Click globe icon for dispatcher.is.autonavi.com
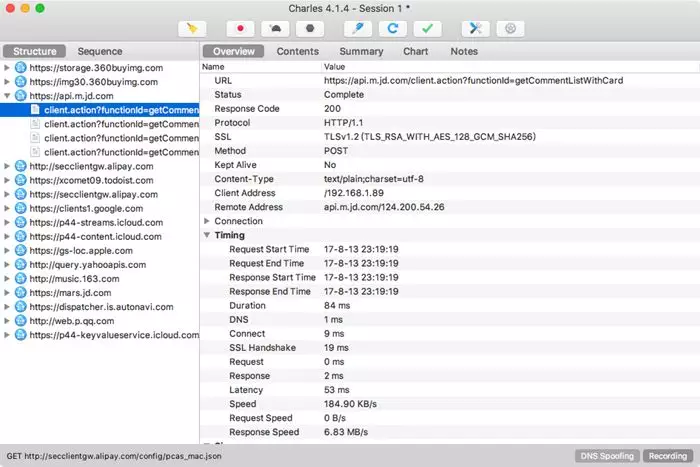700x467 pixels. pos(21,307)
